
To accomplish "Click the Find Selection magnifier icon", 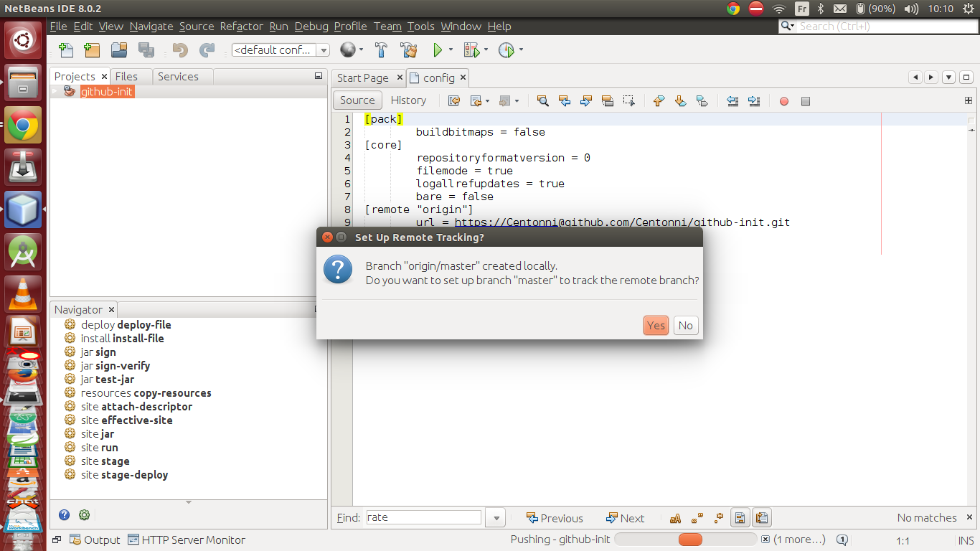I will 543,101.
